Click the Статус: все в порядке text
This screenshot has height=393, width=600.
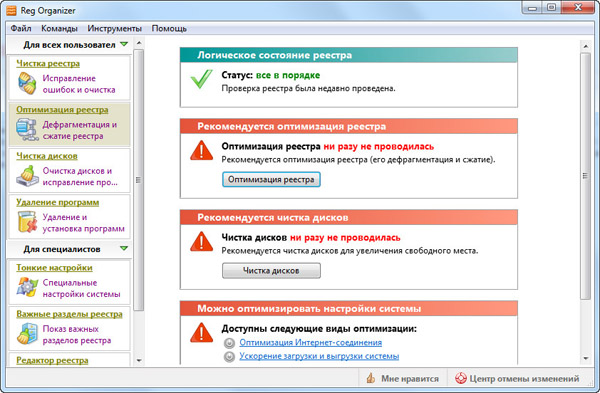tap(271, 75)
